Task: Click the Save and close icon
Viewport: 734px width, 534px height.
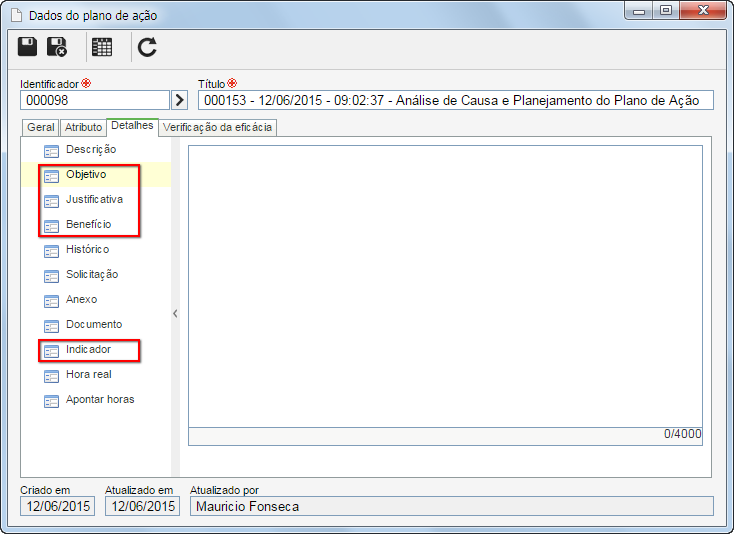Action: [x=57, y=47]
